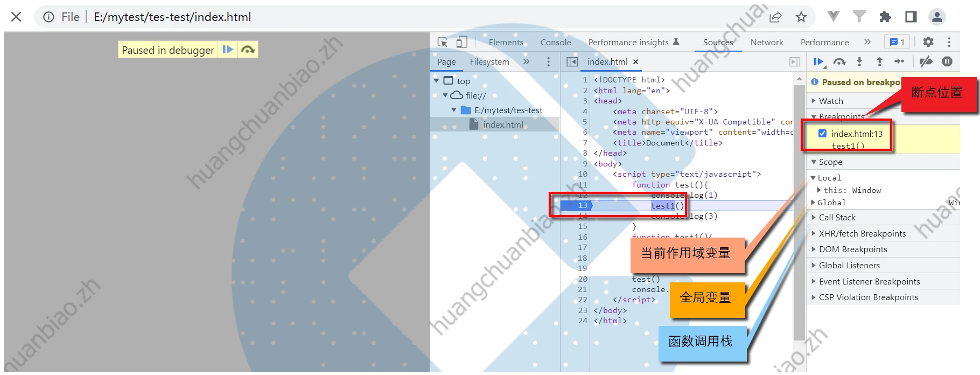The width and height of the screenshot is (980, 375).
Task: Click the step-over icon in the Paused in debugger overlay
Action: (x=248, y=50)
